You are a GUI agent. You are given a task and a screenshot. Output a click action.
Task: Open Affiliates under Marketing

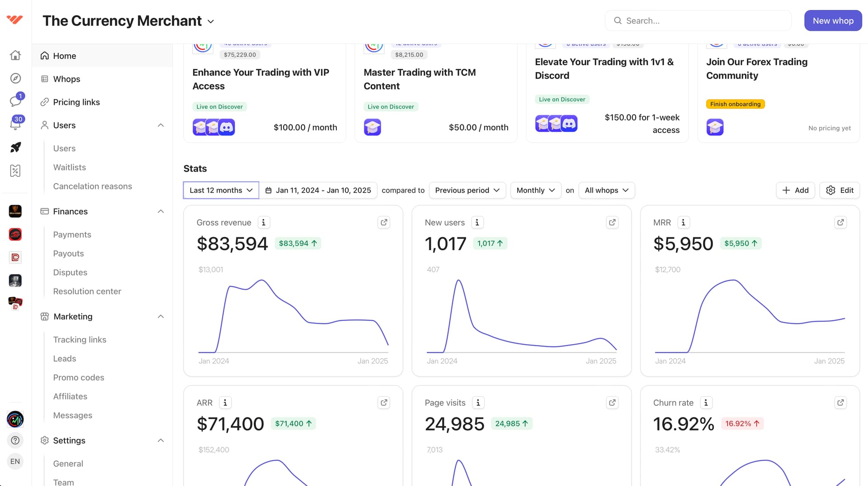click(70, 396)
